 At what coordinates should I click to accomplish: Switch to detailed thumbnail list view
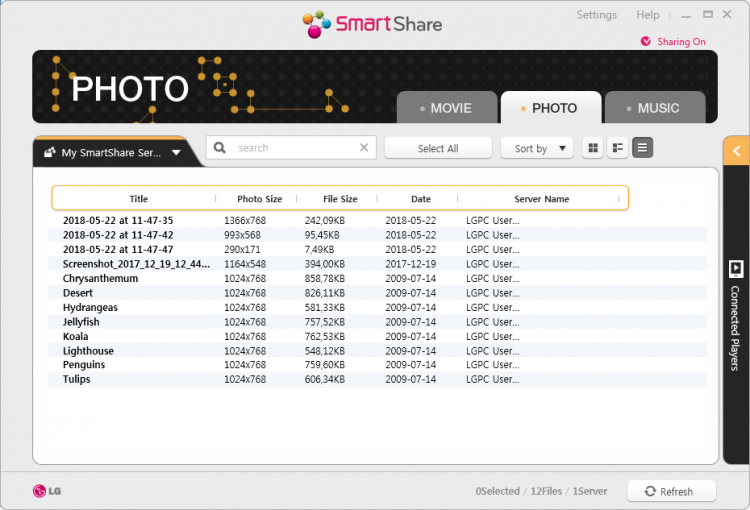[618, 148]
